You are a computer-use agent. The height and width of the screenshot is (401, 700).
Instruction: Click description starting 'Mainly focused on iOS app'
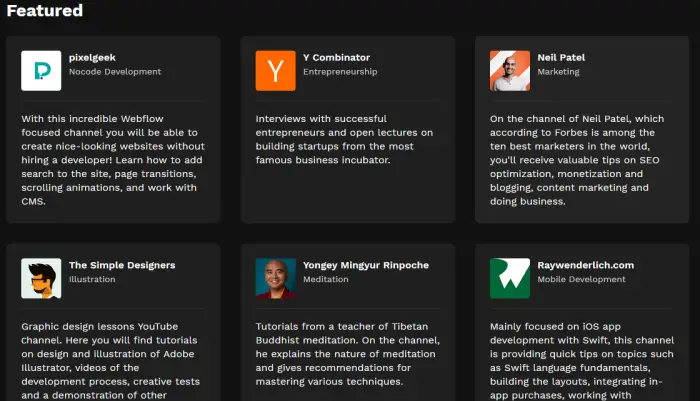[x=582, y=361]
